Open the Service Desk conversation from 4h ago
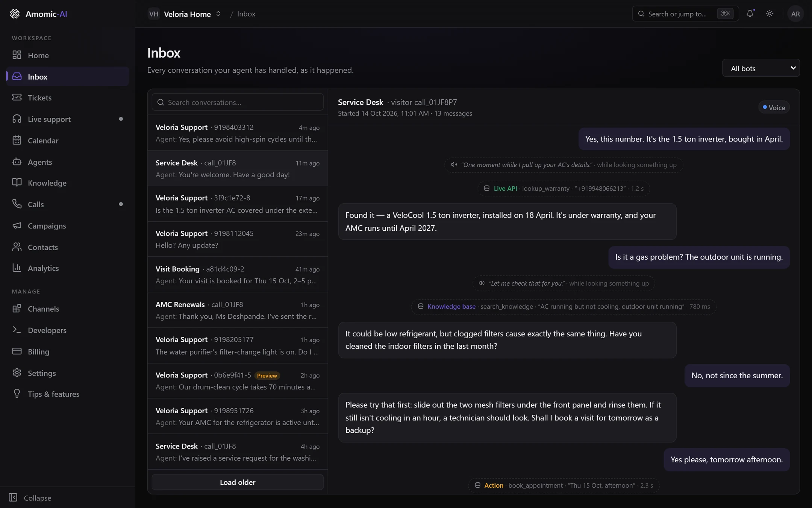This screenshot has height=508, width=812. click(238, 452)
